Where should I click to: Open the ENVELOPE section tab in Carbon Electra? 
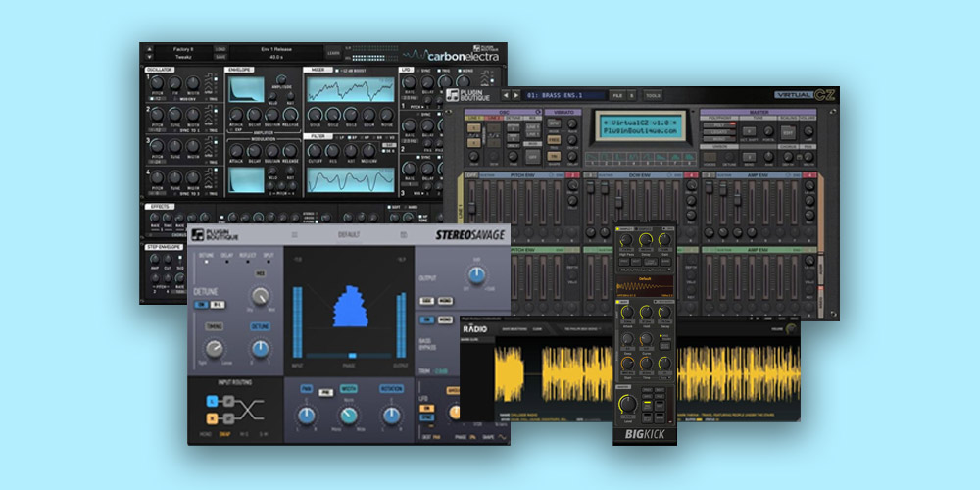238,70
